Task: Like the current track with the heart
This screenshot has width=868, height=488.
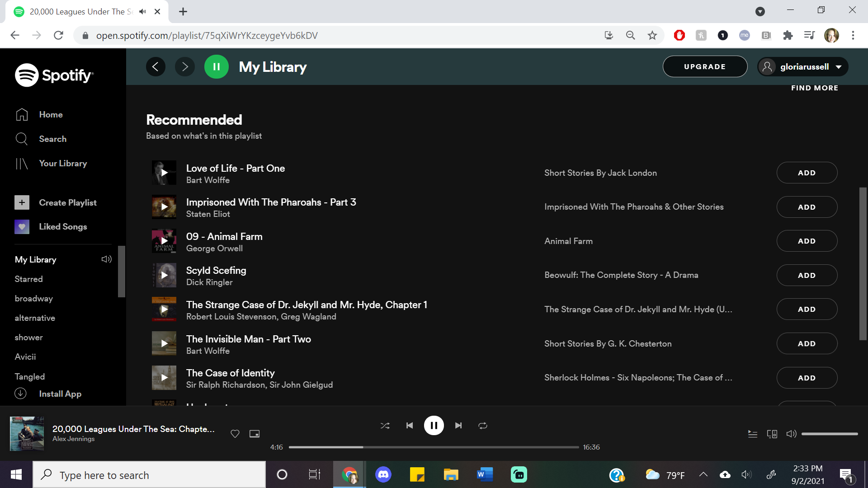Action: click(x=235, y=434)
